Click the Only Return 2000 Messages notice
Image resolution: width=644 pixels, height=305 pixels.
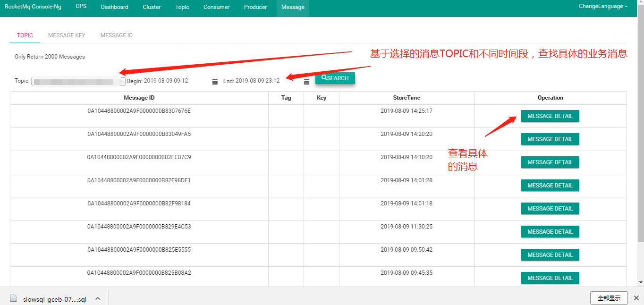pyautogui.click(x=50, y=57)
